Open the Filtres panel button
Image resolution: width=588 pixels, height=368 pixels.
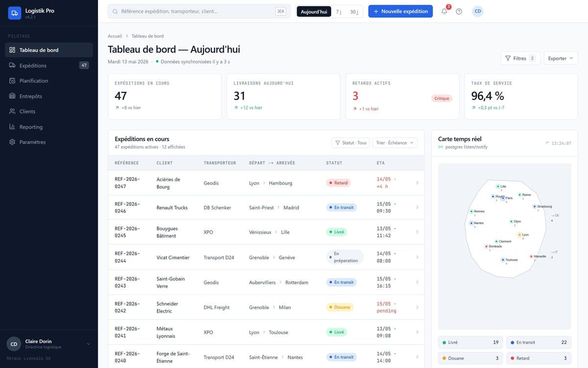pos(520,58)
